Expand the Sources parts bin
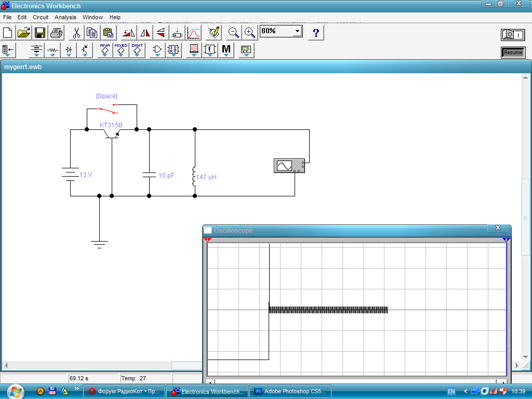This screenshot has width=532, height=399. [x=36, y=50]
